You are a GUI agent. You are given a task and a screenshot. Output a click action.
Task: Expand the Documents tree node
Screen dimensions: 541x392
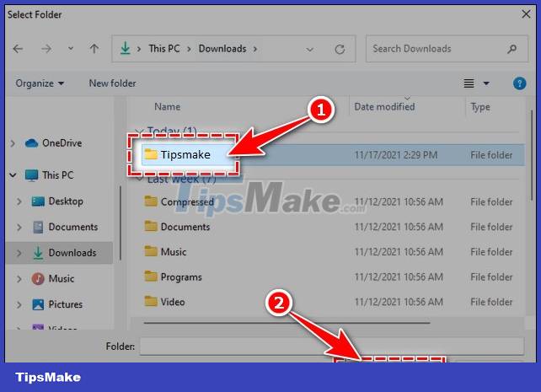pyautogui.click(x=19, y=227)
